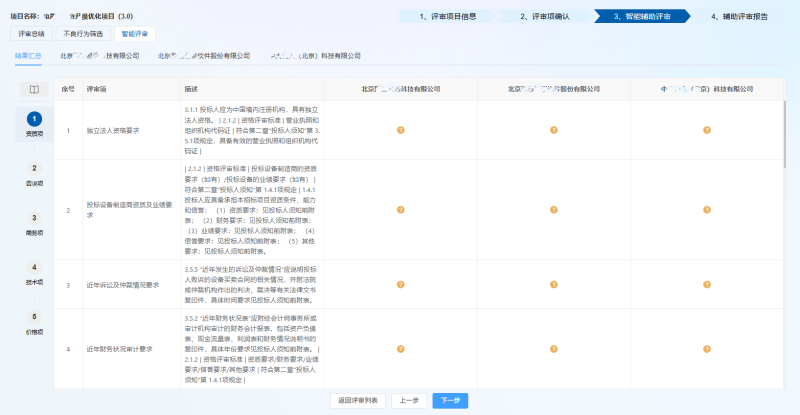Click the description starting 3.5.5
This screenshot has height=415, width=800.
(x=252, y=284)
